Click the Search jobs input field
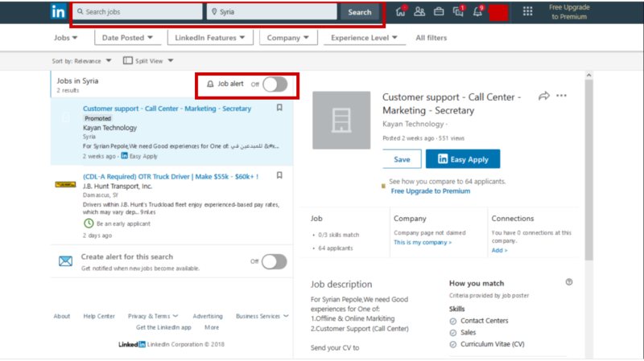 [x=137, y=12]
